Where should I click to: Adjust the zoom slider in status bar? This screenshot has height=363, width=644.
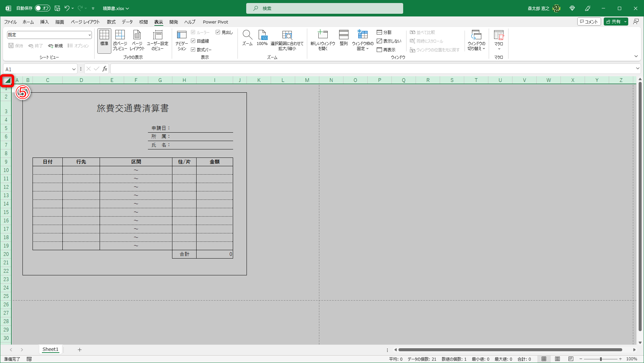click(600, 359)
